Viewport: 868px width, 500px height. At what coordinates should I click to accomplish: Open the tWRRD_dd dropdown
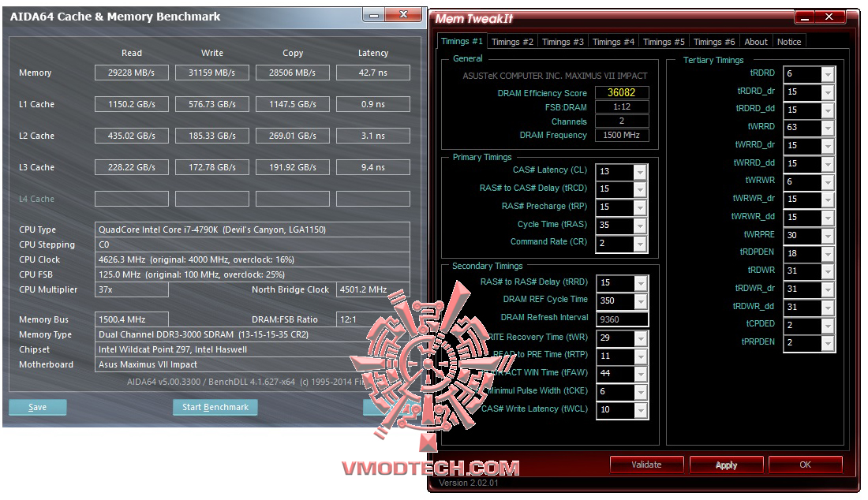(828, 164)
